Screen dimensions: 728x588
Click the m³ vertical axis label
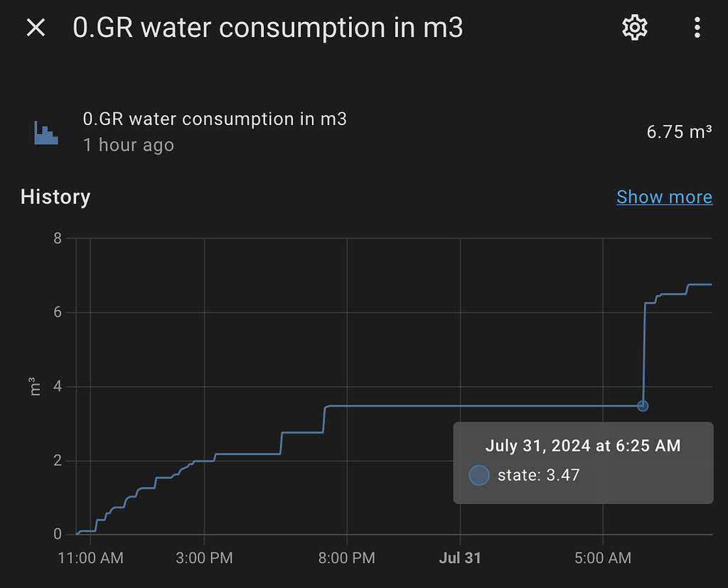[34, 387]
